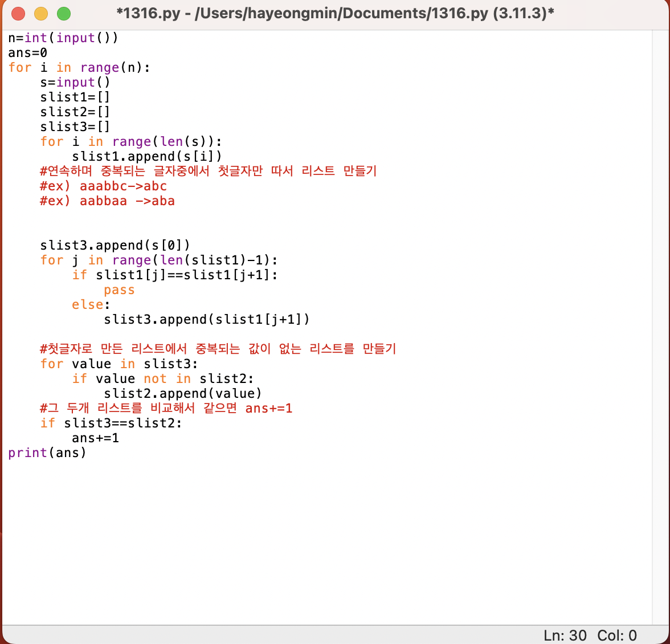
Task: Click the 's=input()' line
Action: (x=75, y=83)
